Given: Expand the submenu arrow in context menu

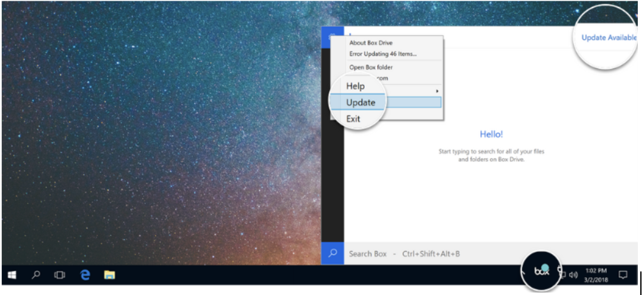Looking at the screenshot, I should [437, 91].
